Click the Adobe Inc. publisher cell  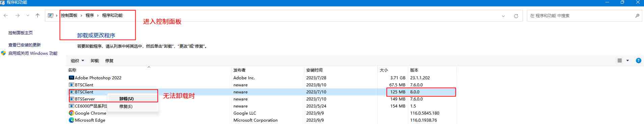tap(244, 78)
